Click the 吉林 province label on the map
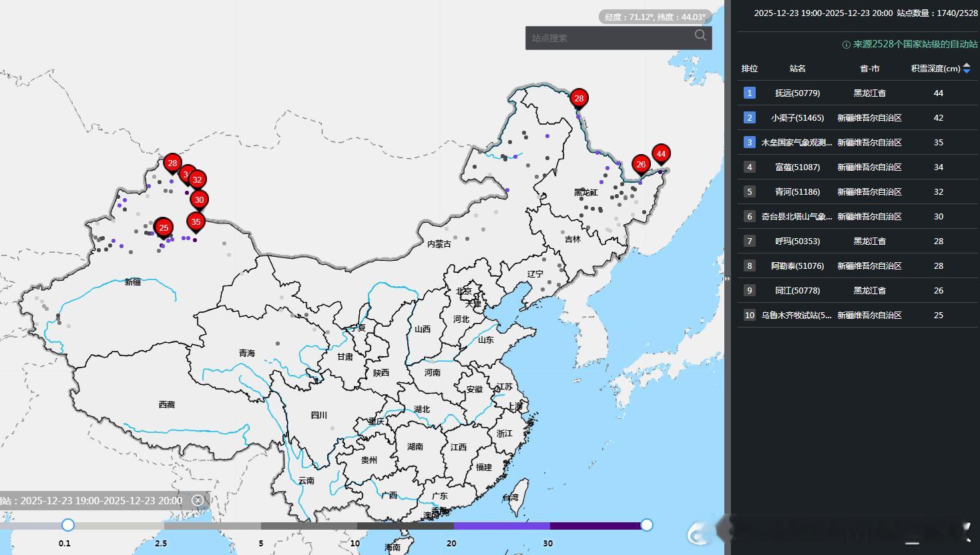Image resolution: width=980 pixels, height=555 pixels. (x=573, y=239)
